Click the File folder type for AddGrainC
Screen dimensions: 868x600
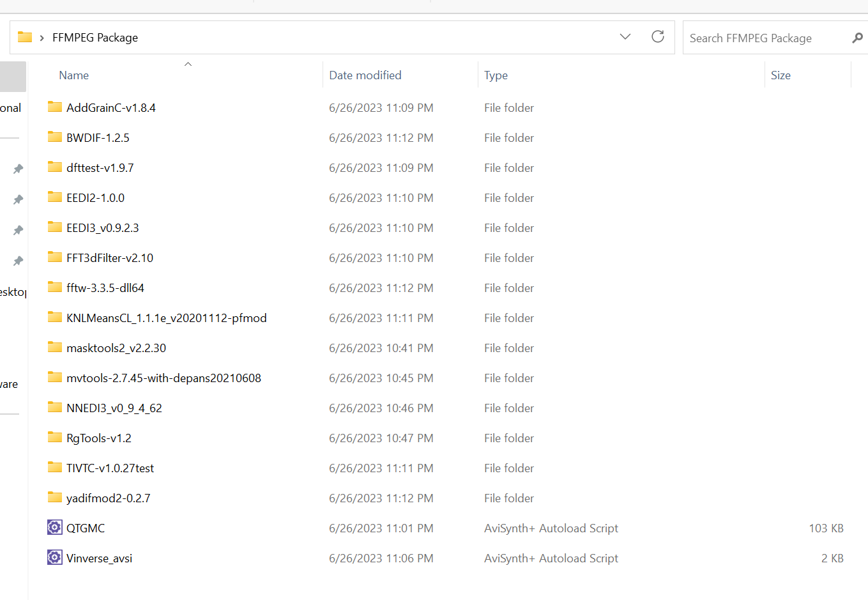point(509,108)
